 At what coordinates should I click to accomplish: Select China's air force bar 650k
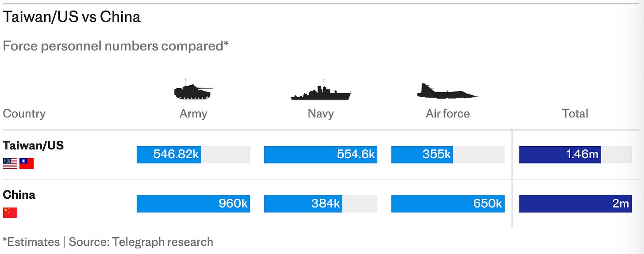(448, 204)
